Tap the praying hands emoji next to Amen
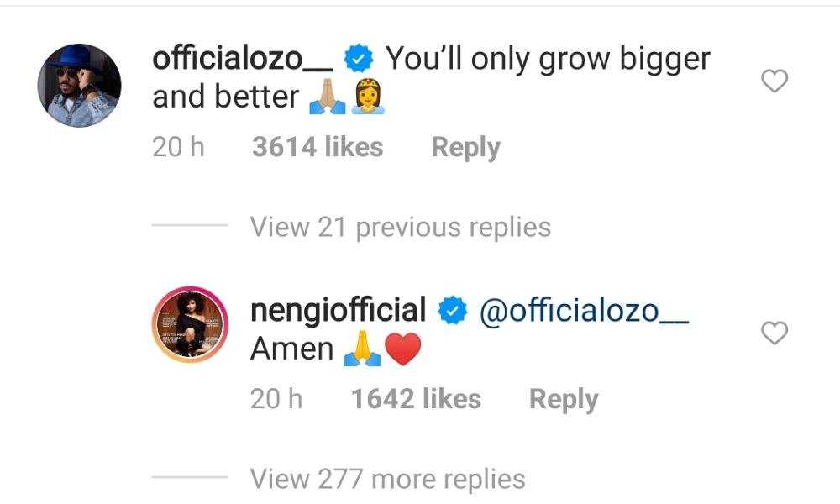The height and width of the screenshot is (504, 840). coord(362,350)
